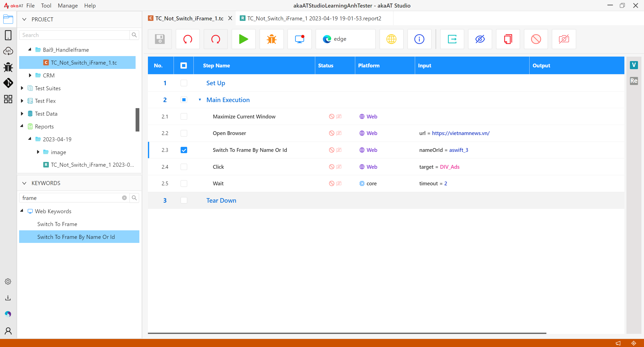Check the Tear Down row checkbox
Viewport: 644px width, 347px height.
[x=184, y=200]
